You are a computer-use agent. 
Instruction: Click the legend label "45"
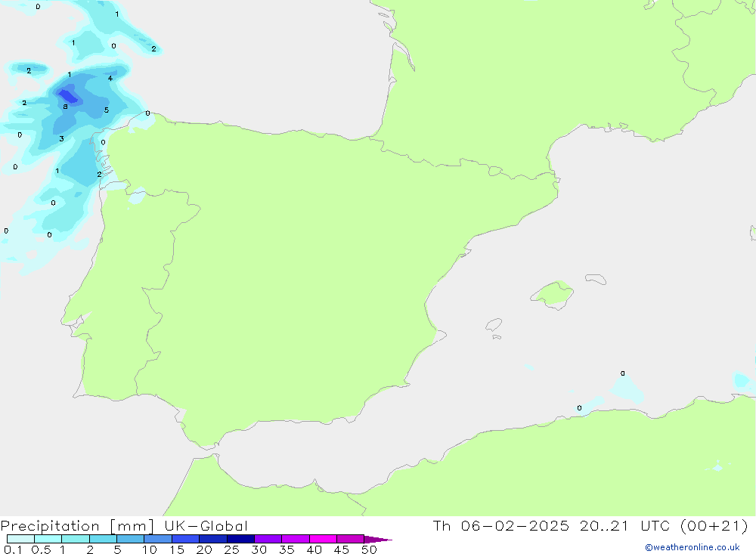click(342, 549)
